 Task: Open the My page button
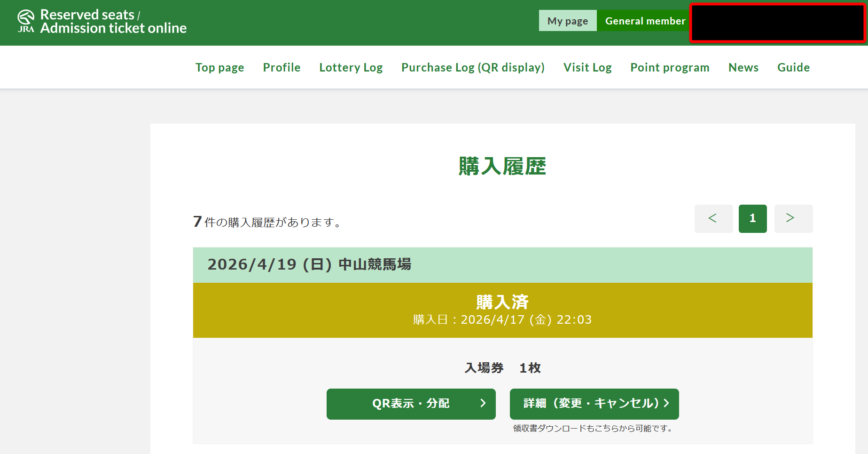568,21
